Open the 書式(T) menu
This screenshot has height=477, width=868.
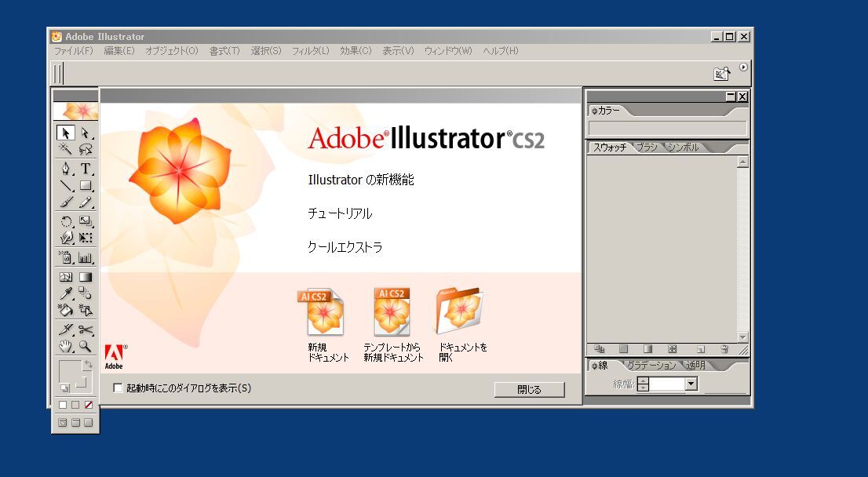coord(224,51)
